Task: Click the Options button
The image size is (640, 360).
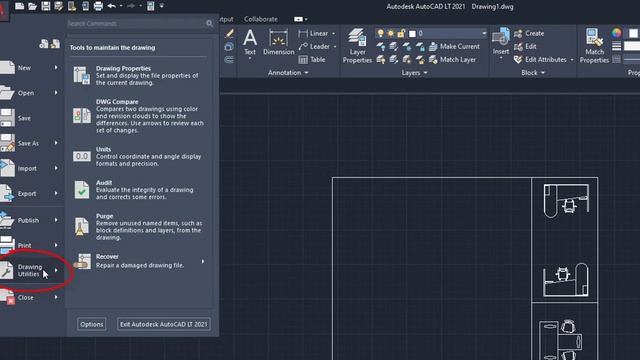Action: click(92, 324)
